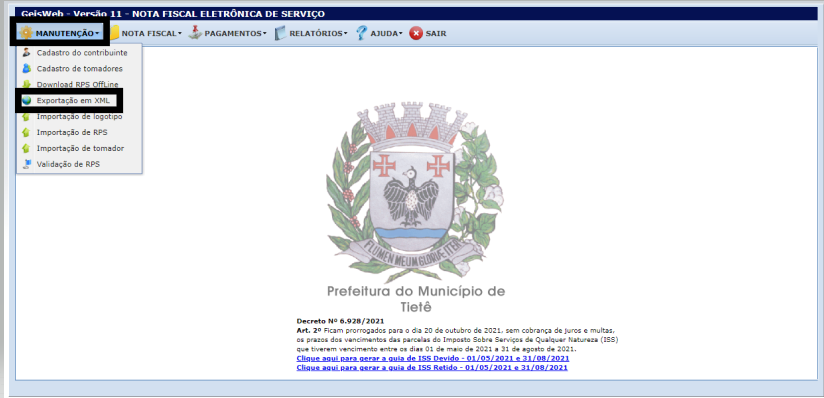
Task: Open the PAGAMENTOS menu
Action: click(x=228, y=33)
